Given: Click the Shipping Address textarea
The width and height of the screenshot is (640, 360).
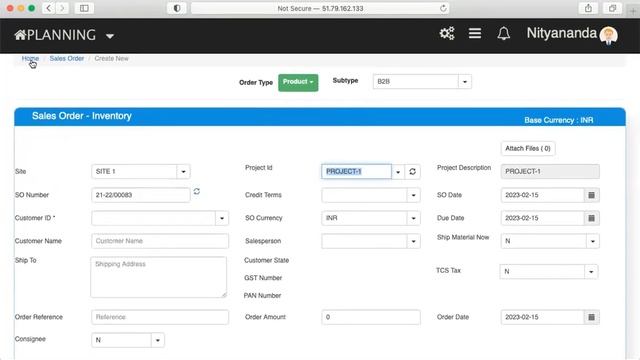Looking at the screenshot, I should pyautogui.click(x=159, y=277).
